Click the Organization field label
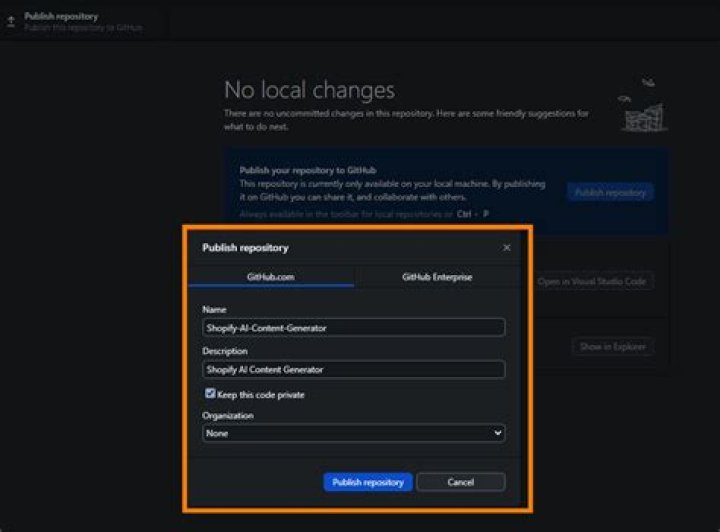720x532 pixels. [x=228, y=415]
